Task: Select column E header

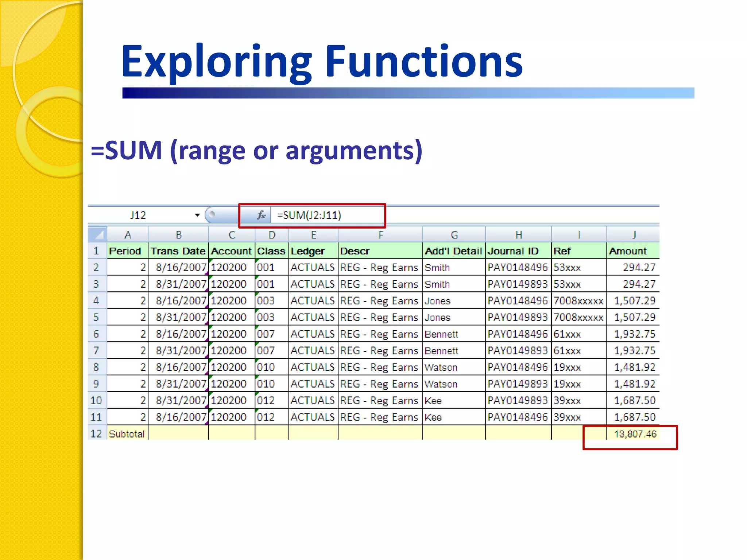Action: pos(313,234)
